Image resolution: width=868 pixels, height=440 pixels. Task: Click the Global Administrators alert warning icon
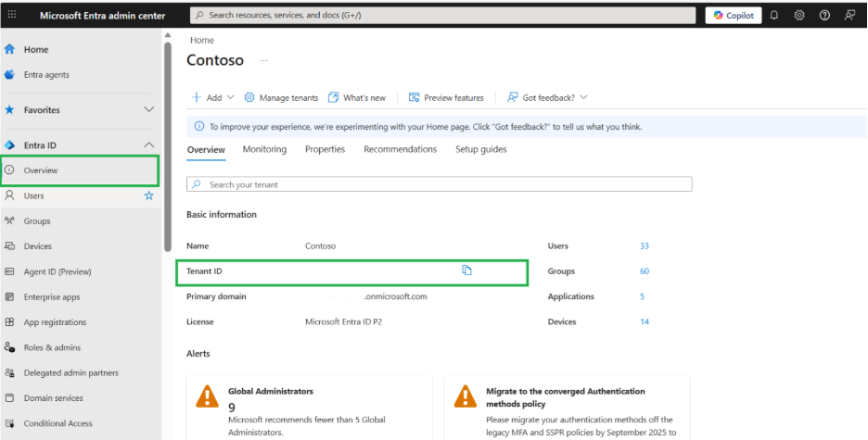click(207, 396)
